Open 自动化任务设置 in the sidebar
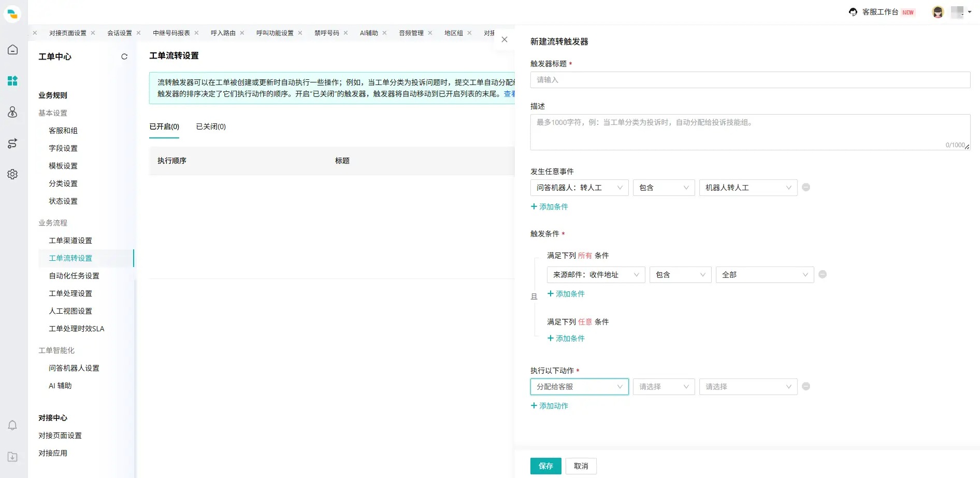The width and height of the screenshot is (980, 478). (74, 276)
